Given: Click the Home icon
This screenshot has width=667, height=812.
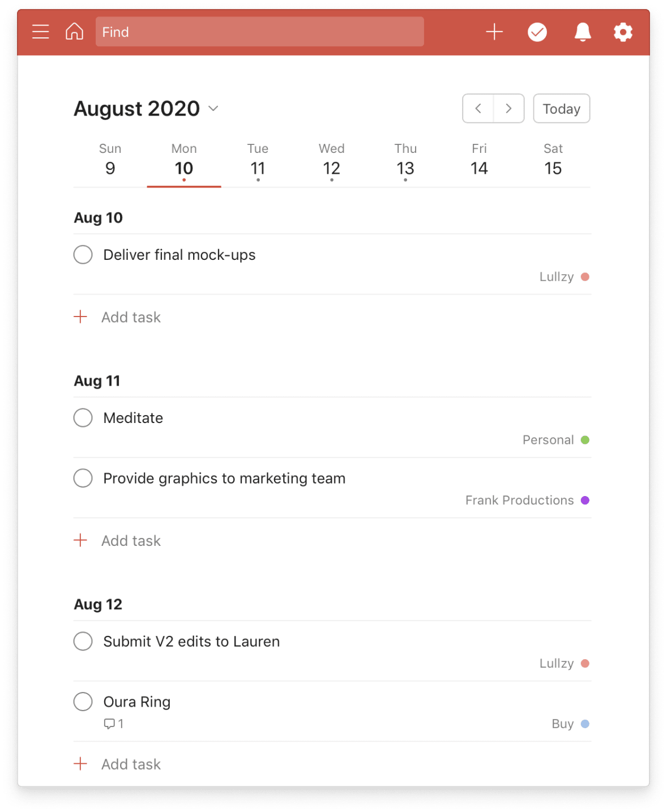Looking at the screenshot, I should pyautogui.click(x=74, y=32).
